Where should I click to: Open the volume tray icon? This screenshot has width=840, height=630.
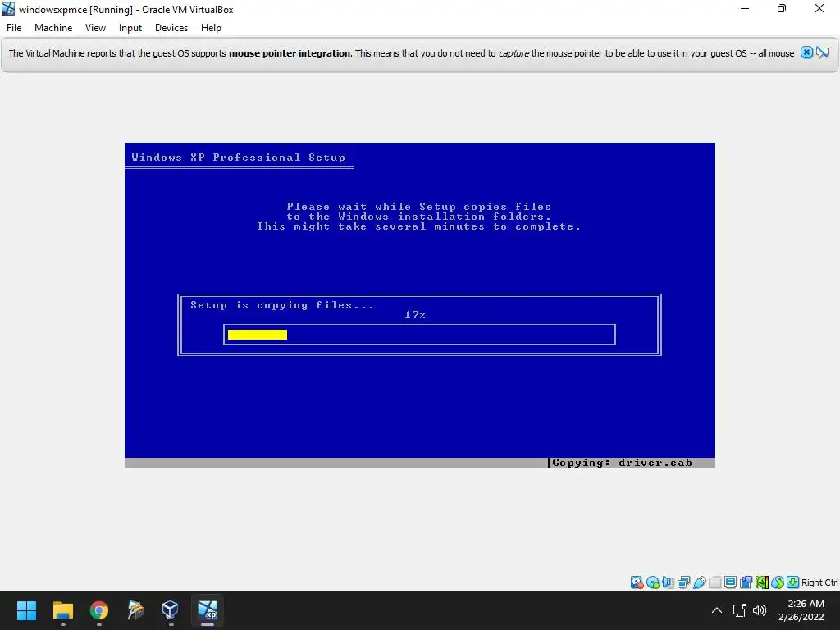760,610
